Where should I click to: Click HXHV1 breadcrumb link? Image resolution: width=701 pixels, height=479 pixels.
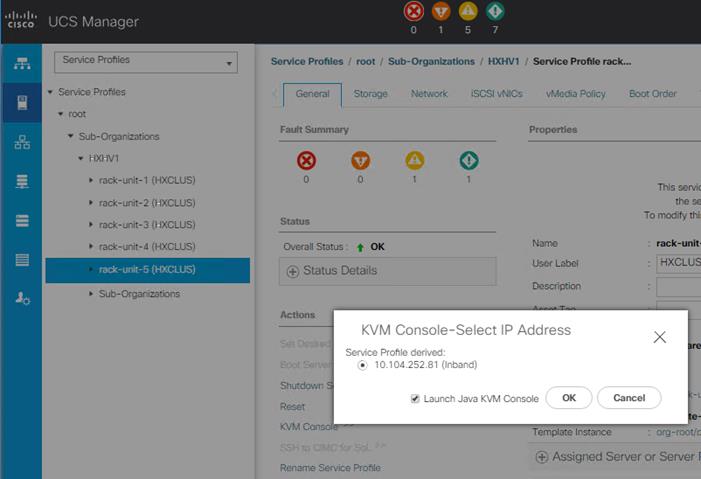tap(504, 62)
